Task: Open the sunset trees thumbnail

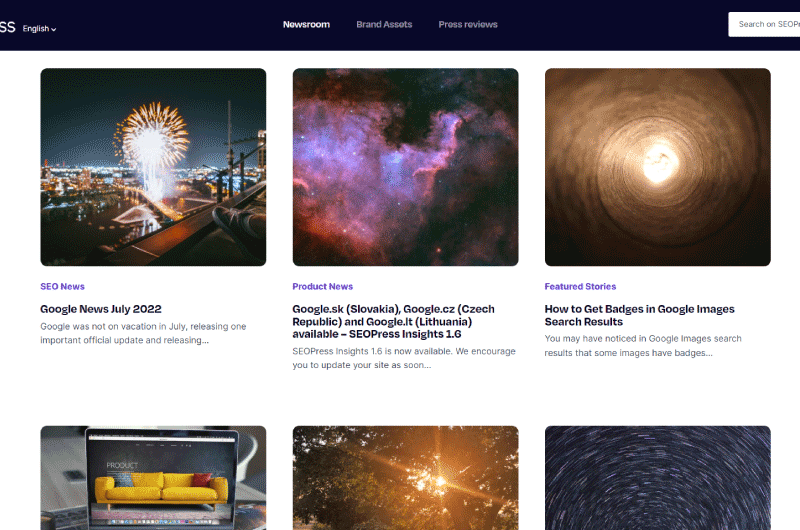Action: click(405, 478)
